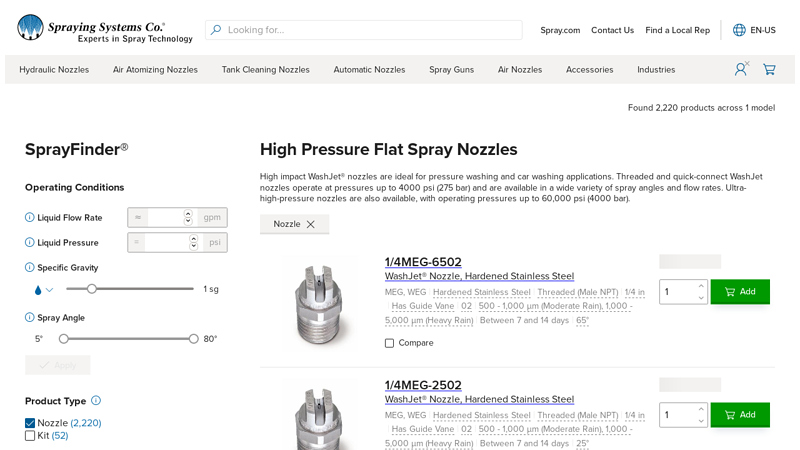Open Tank Cleaning Nozzles menu
800x450 pixels.
click(265, 69)
